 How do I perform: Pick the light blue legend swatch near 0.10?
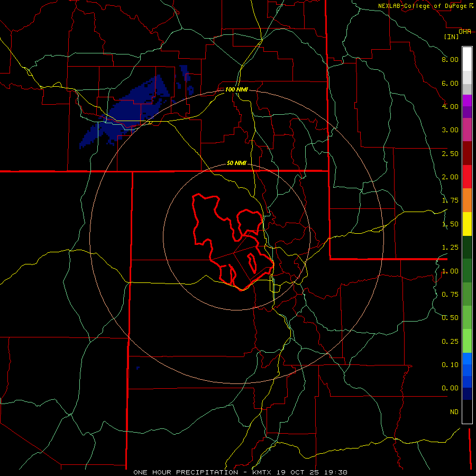click(467, 359)
